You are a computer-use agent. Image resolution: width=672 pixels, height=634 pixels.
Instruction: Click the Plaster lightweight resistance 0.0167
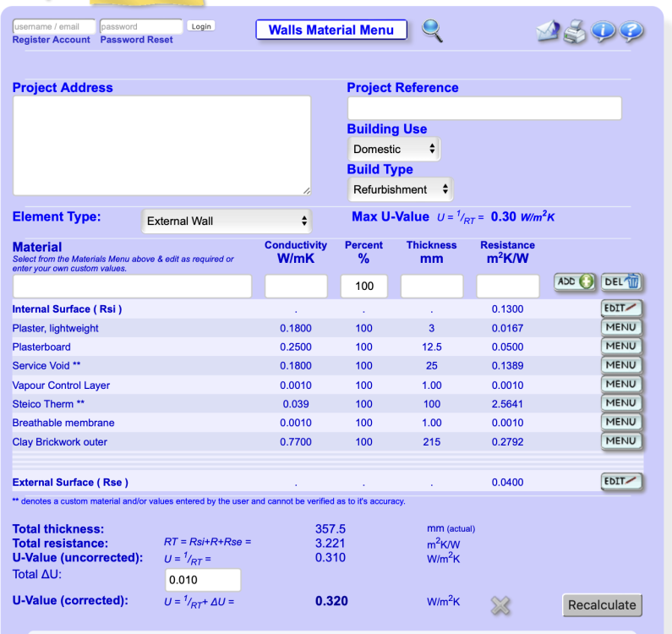click(507, 328)
